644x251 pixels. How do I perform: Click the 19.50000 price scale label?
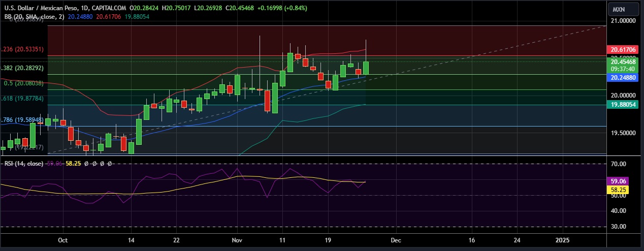click(624, 133)
